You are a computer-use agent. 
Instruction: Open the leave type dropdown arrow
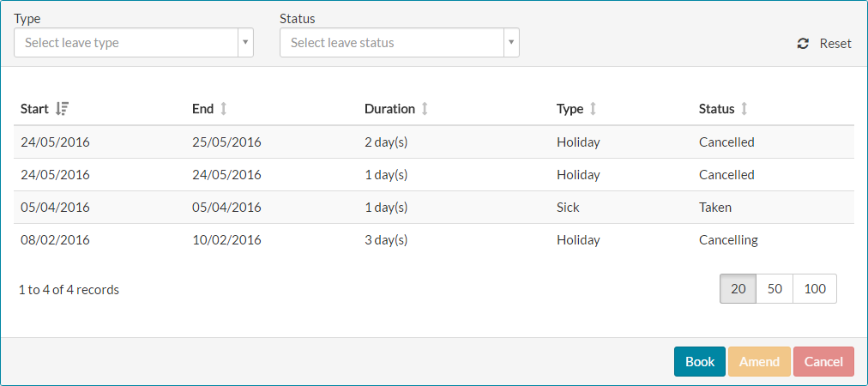245,42
